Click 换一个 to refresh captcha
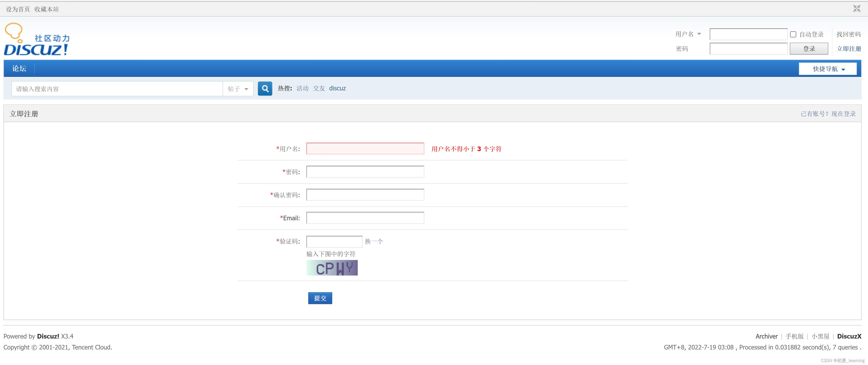 pos(374,242)
